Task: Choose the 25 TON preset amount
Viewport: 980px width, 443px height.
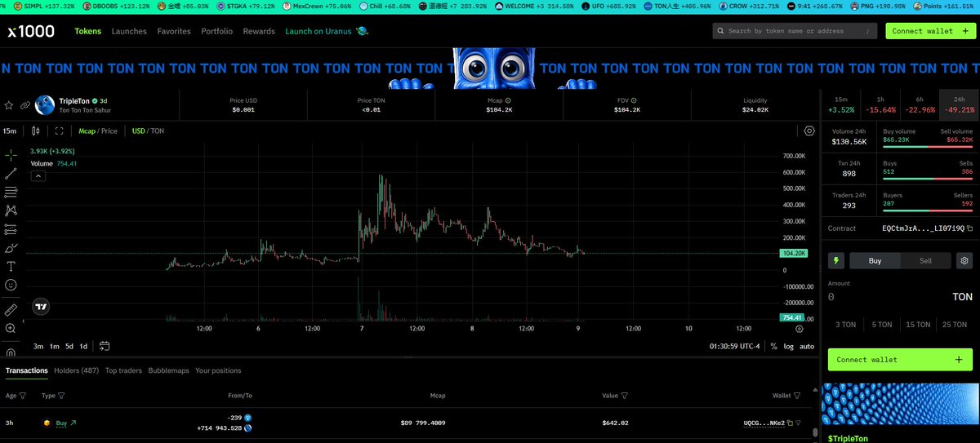Action: coord(955,324)
